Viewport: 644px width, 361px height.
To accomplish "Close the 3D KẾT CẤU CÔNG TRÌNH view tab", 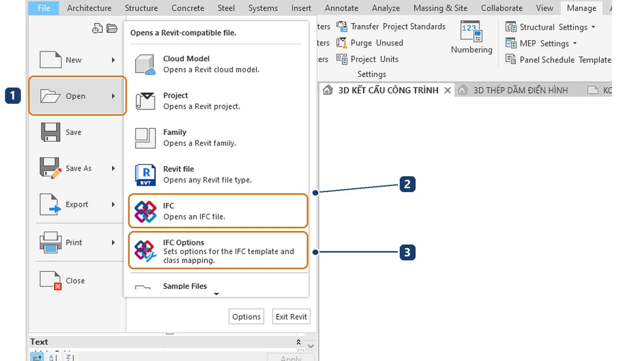I will [447, 90].
